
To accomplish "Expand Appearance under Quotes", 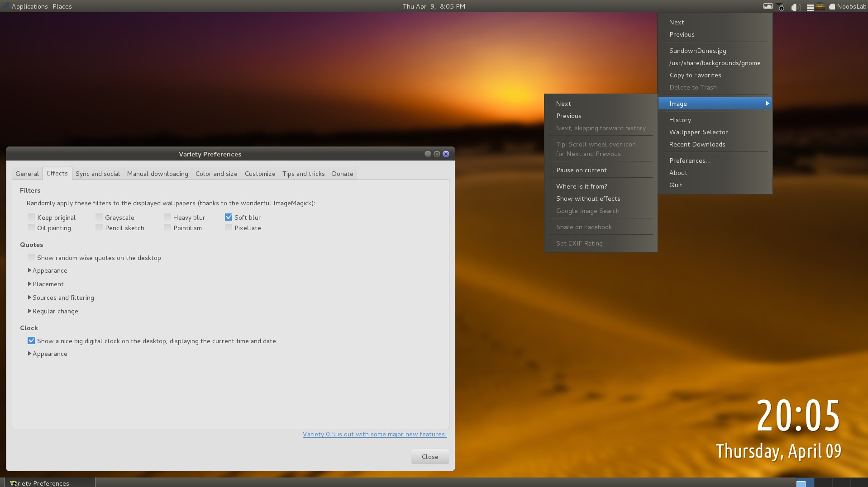I will click(x=30, y=270).
